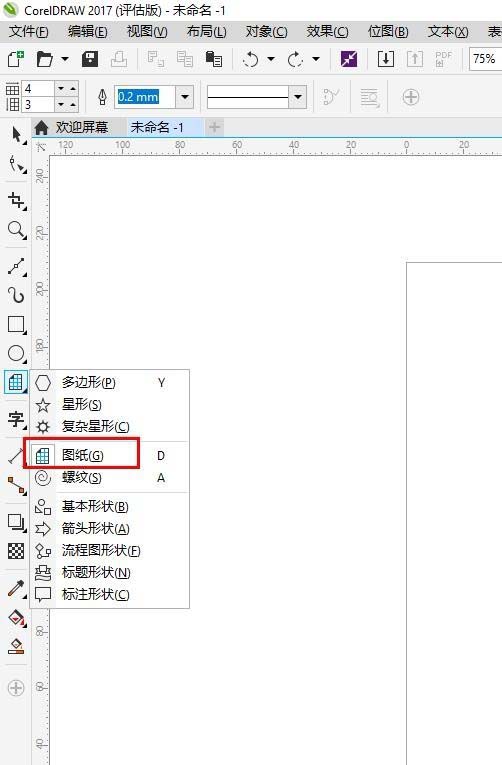Select the Drop shadow tool
Screen dimensions: 502x765
[17, 523]
